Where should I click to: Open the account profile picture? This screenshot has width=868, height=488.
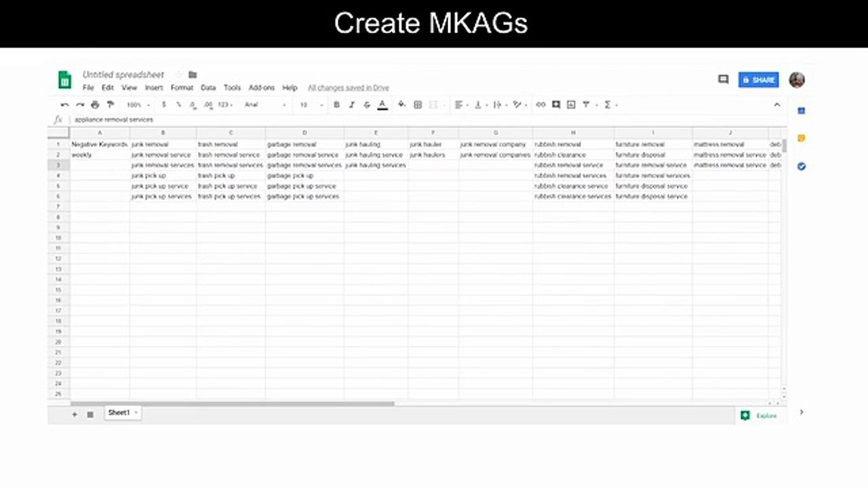click(x=797, y=80)
